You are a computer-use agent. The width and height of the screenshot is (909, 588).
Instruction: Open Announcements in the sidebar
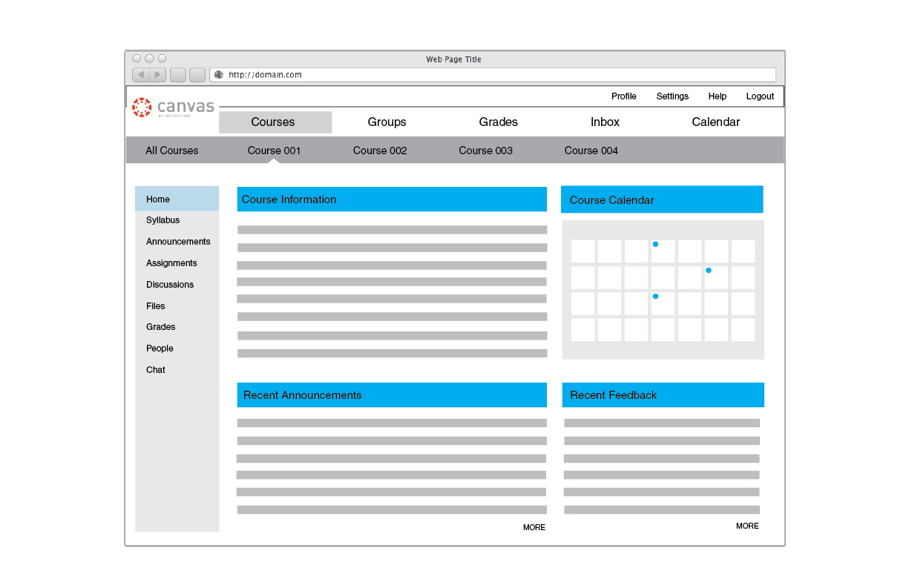178,242
